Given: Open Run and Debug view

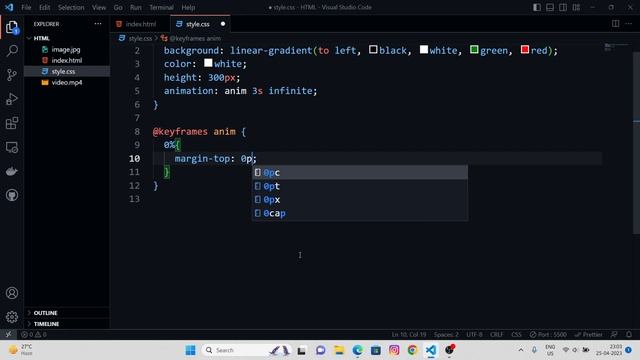Looking at the screenshot, I should [12, 99].
